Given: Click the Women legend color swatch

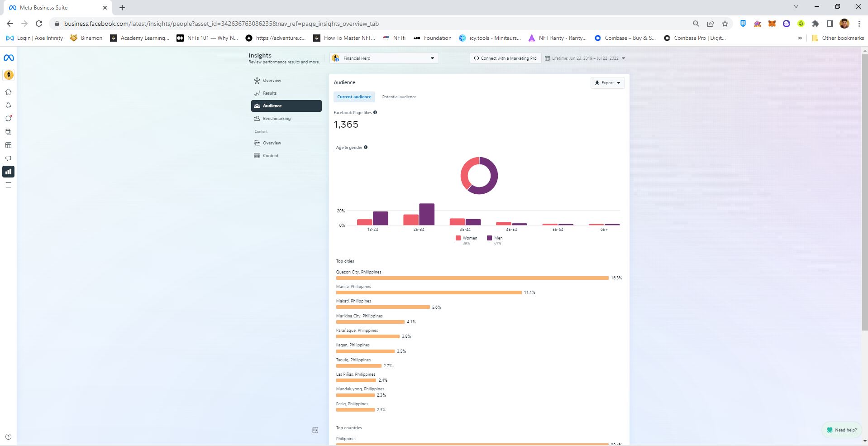Looking at the screenshot, I should point(458,238).
